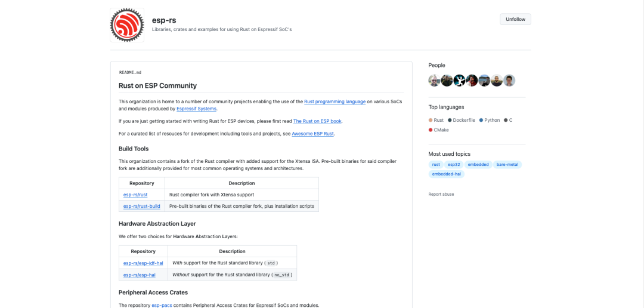The width and height of the screenshot is (644, 308).
Task: Open the esp-rs/rust-build repository link
Action: point(142,206)
